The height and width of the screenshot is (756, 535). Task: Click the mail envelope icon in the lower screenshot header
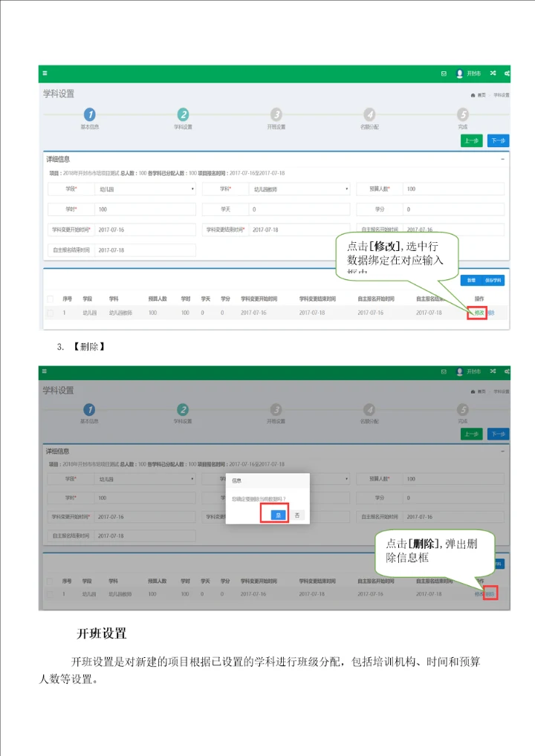click(x=444, y=371)
